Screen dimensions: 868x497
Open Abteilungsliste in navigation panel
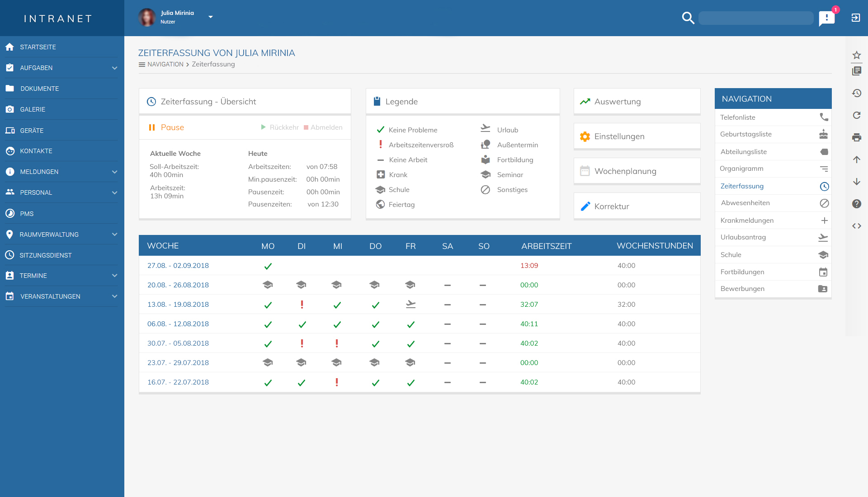tap(773, 152)
